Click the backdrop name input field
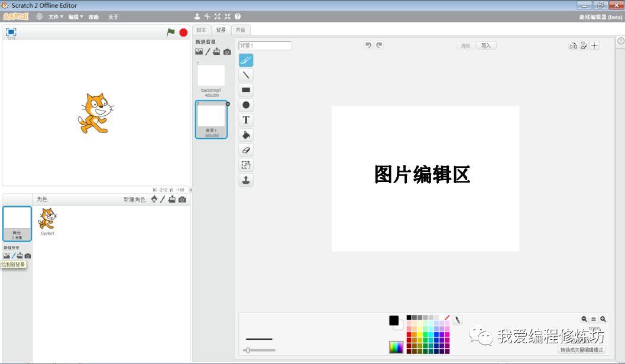The height and width of the screenshot is (364, 625). 265,45
